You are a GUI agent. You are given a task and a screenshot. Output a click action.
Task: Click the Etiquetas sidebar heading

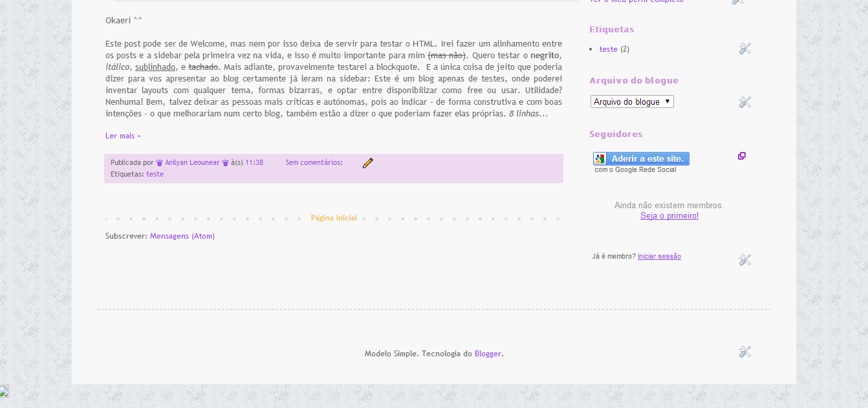(612, 30)
